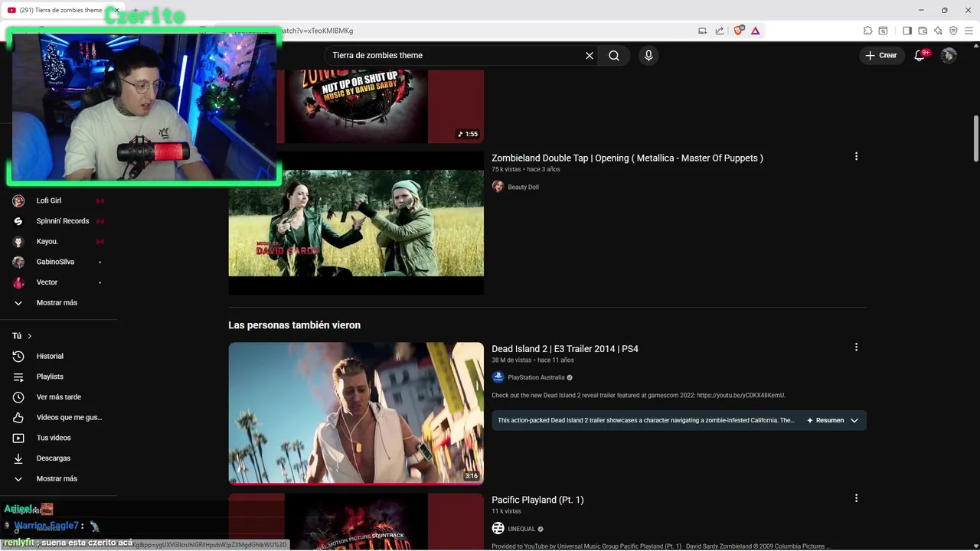Play the Dead Island 2 trailer thumbnail
Viewport: 980px width, 551px height.
356,413
